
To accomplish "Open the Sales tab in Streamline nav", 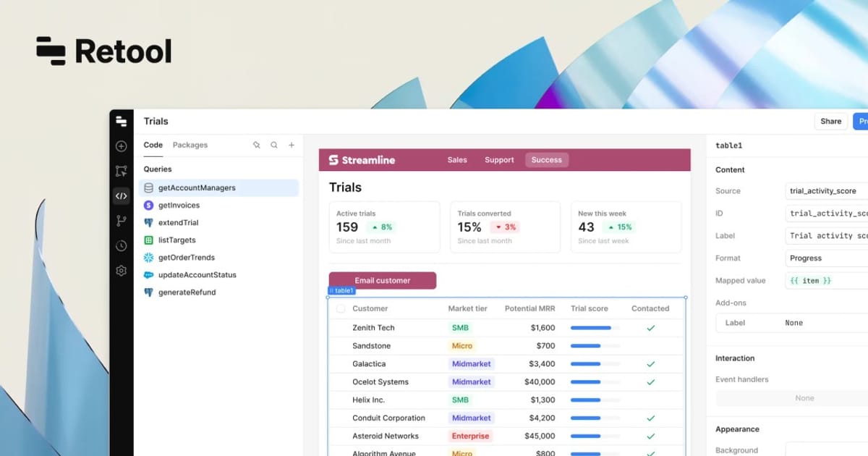I will coord(457,160).
